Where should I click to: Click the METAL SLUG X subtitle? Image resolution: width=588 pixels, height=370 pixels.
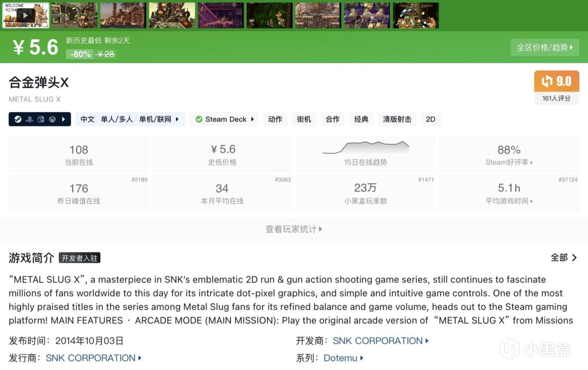(x=34, y=99)
